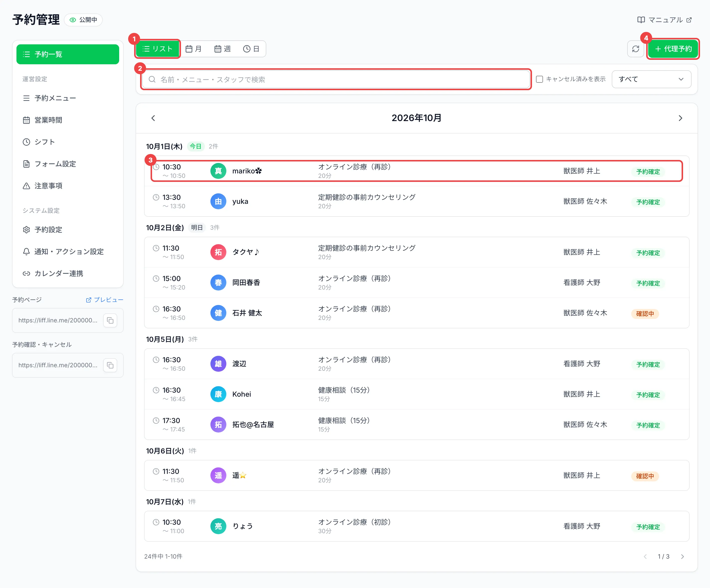Switch to 週 view tab

(222, 49)
